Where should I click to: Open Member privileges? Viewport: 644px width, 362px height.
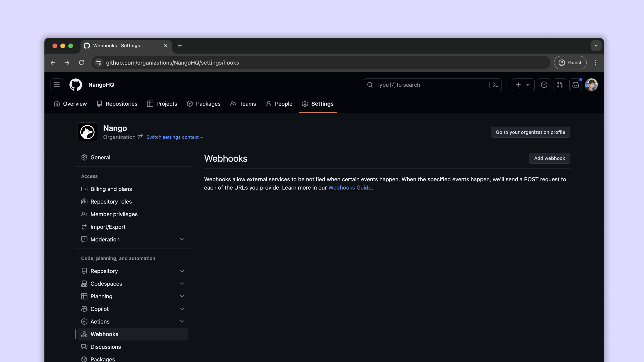pos(133,214)
